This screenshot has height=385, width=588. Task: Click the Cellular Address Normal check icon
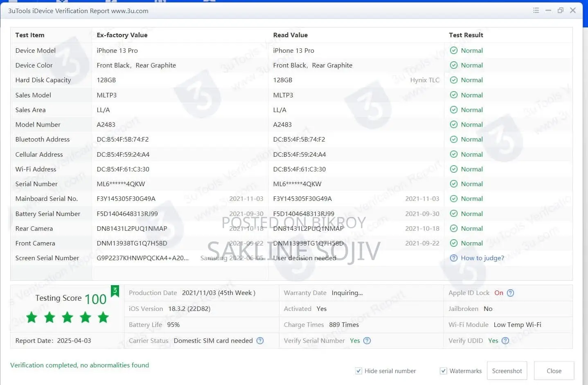pyautogui.click(x=453, y=154)
